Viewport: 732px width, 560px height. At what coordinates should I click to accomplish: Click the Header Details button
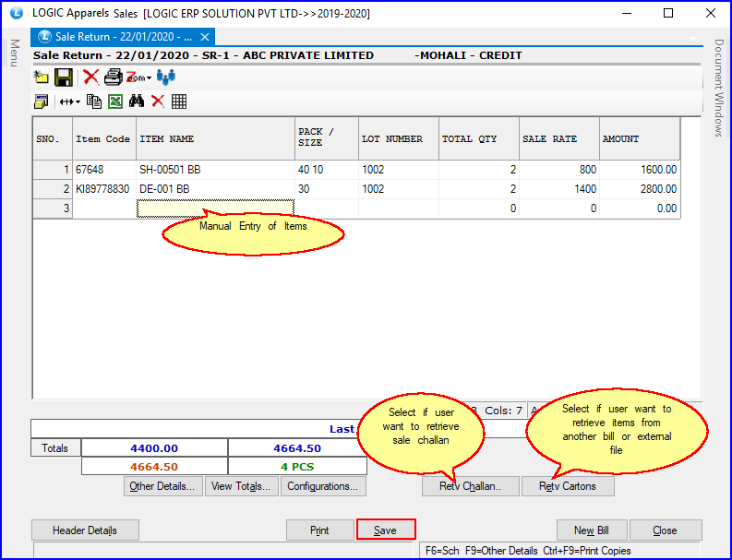[85, 530]
